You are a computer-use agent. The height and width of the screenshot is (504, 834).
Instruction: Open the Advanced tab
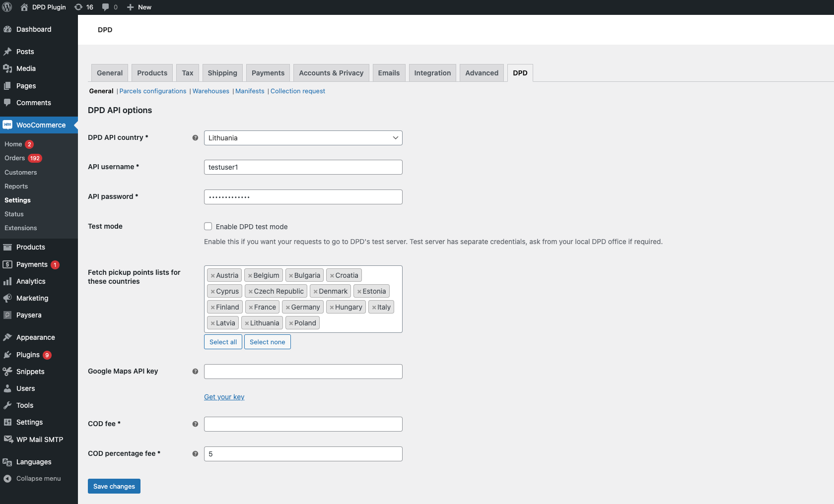point(482,73)
